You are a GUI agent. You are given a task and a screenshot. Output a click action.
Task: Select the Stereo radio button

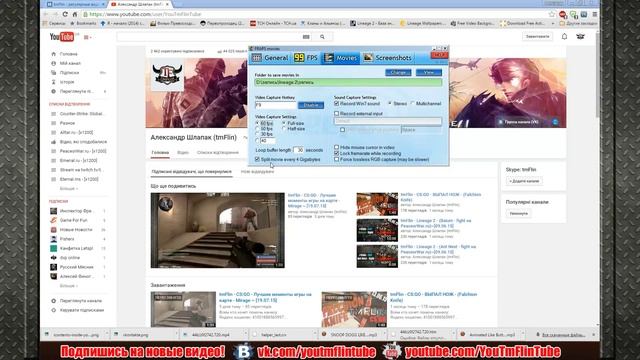click(390, 104)
